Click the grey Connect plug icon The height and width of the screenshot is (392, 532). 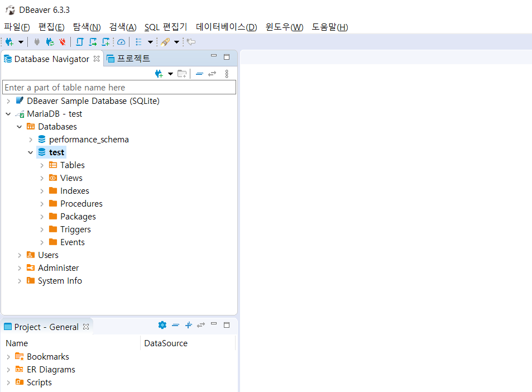pos(37,42)
